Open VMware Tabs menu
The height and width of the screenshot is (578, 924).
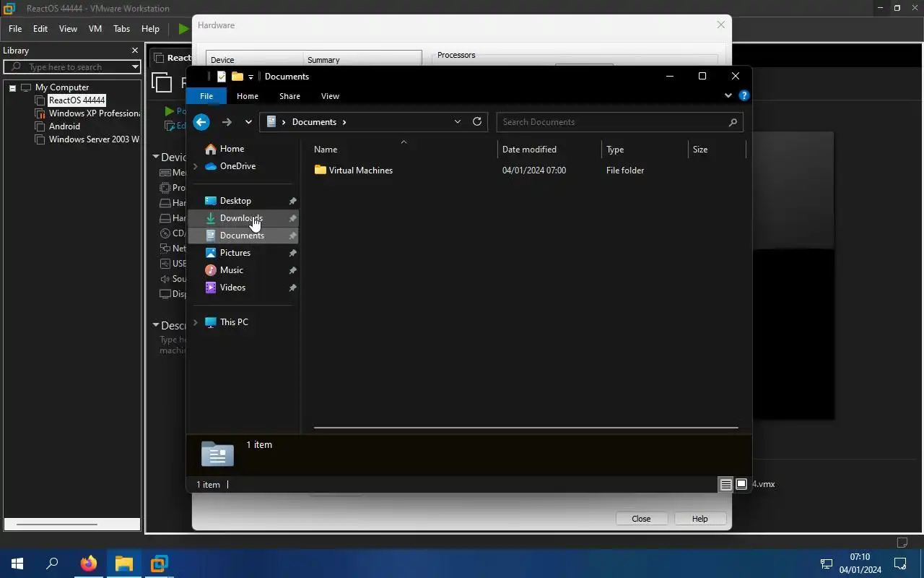121,29
